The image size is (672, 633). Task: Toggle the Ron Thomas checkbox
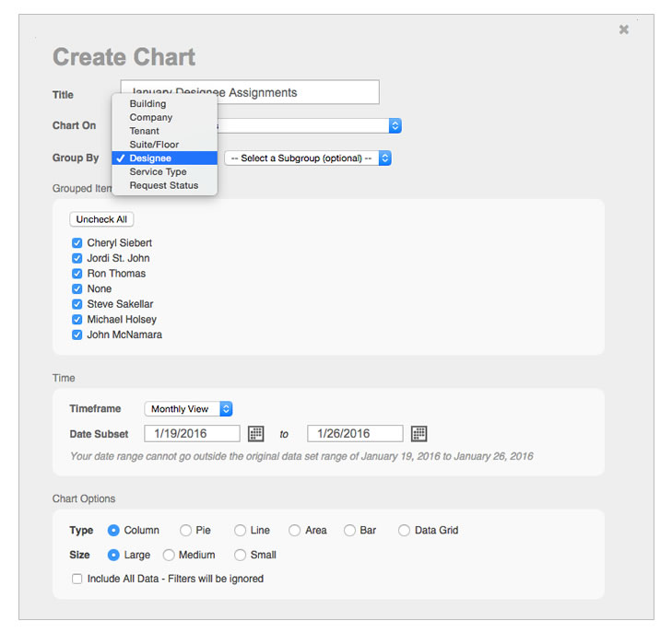[x=77, y=274]
